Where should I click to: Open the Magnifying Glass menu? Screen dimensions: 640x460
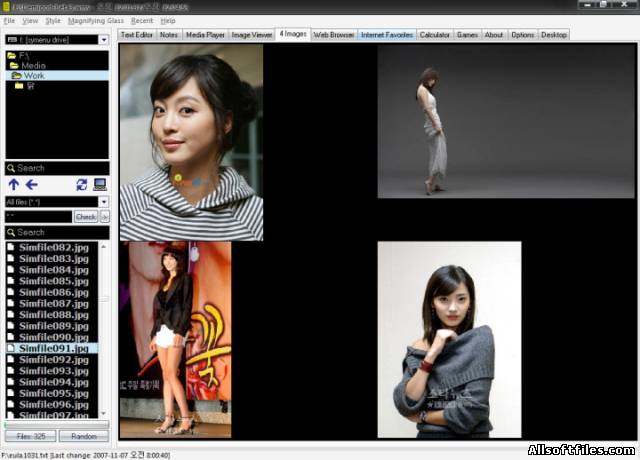tap(96, 21)
